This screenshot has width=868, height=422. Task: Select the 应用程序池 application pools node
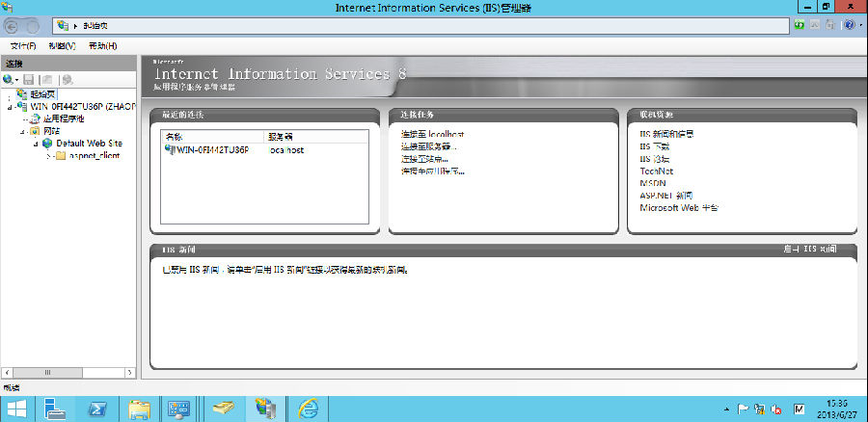click(64, 119)
